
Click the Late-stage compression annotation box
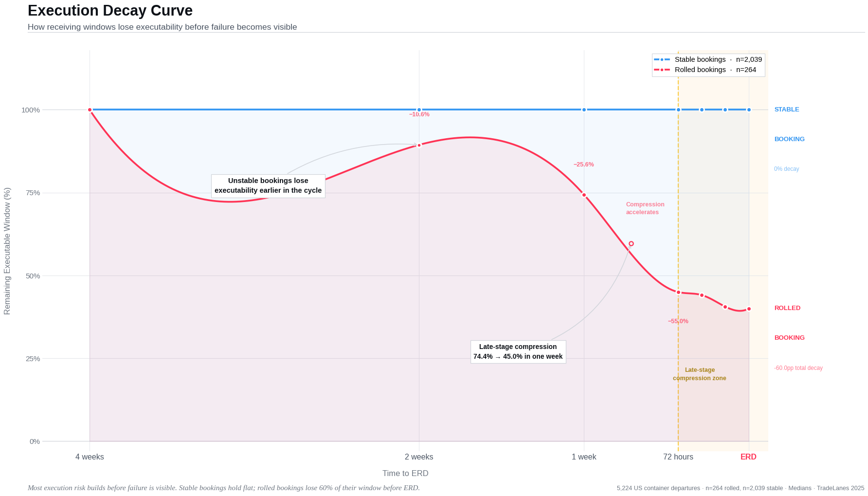[518, 351]
